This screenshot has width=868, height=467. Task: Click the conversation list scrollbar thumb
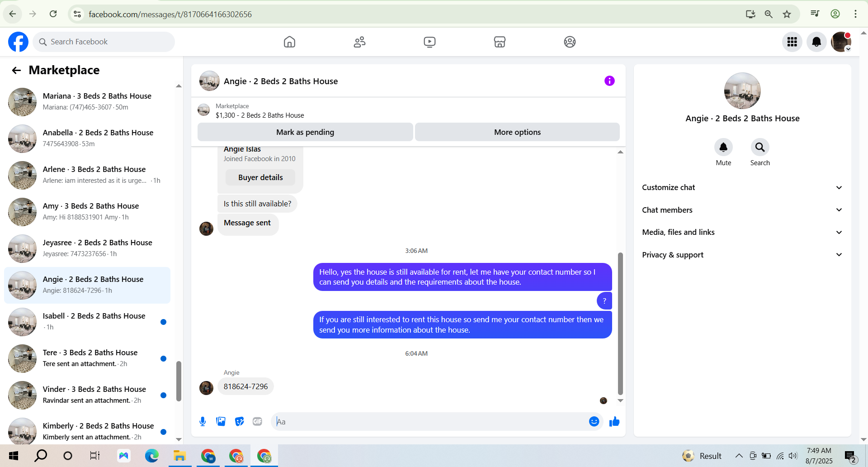click(179, 381)
